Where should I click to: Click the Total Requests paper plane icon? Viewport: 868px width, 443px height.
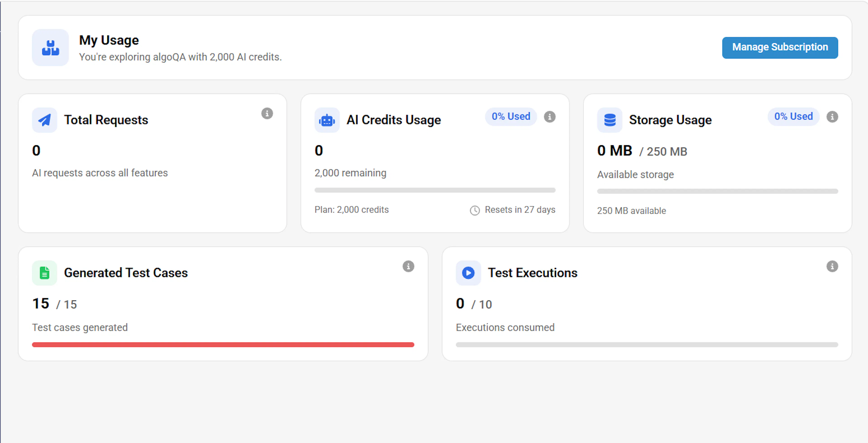[45, 120]
